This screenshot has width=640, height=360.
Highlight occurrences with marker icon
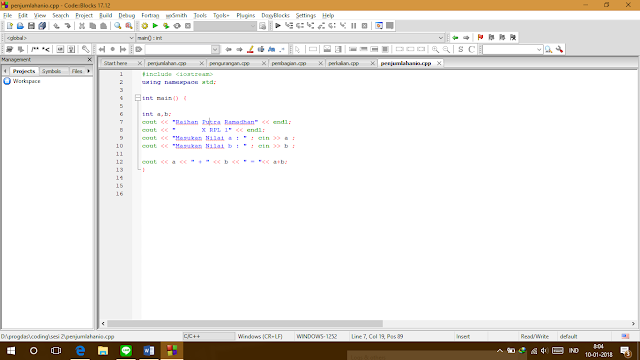pyautogui.click(x=250, y=49)
